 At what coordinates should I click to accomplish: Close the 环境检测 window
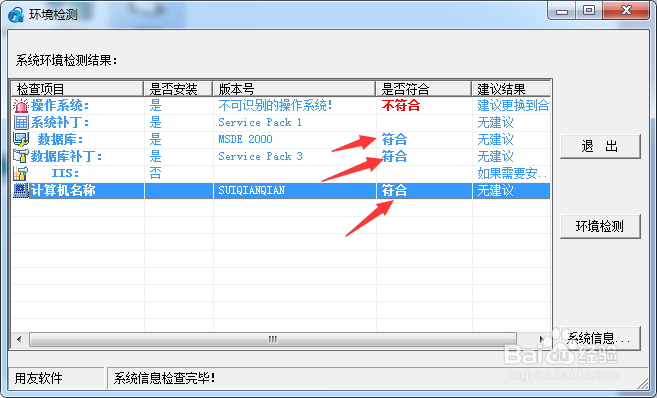point(626,10)
